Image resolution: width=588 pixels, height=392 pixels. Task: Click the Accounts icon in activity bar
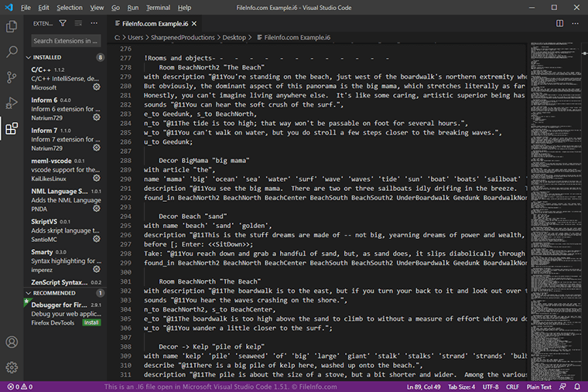tap(12, 342)
